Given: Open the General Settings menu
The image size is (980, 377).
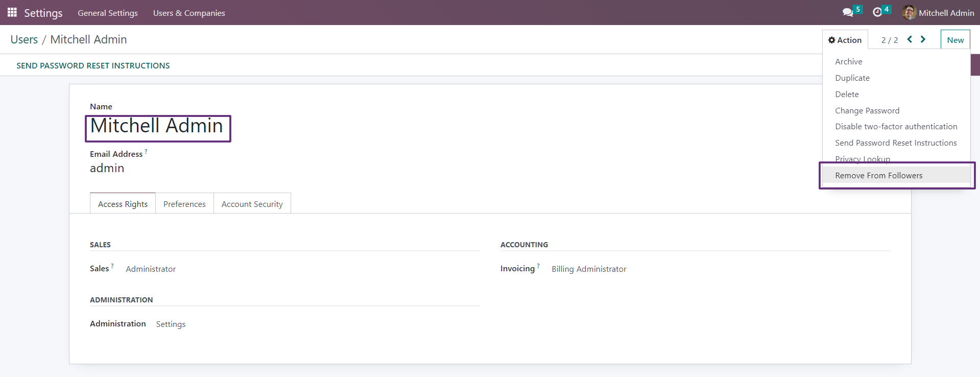Looking at the screenshot, I should pyautogui.click(x=108, y=13).
